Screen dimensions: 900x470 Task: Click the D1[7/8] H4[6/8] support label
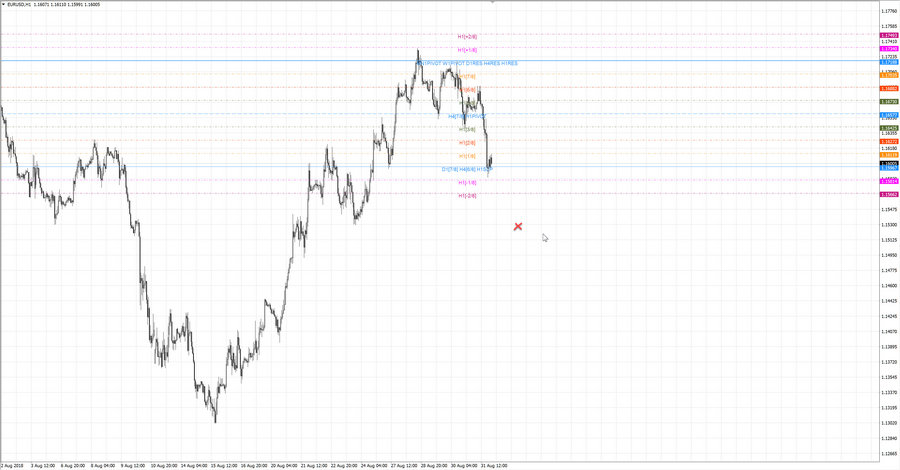(x=467, y=169)
